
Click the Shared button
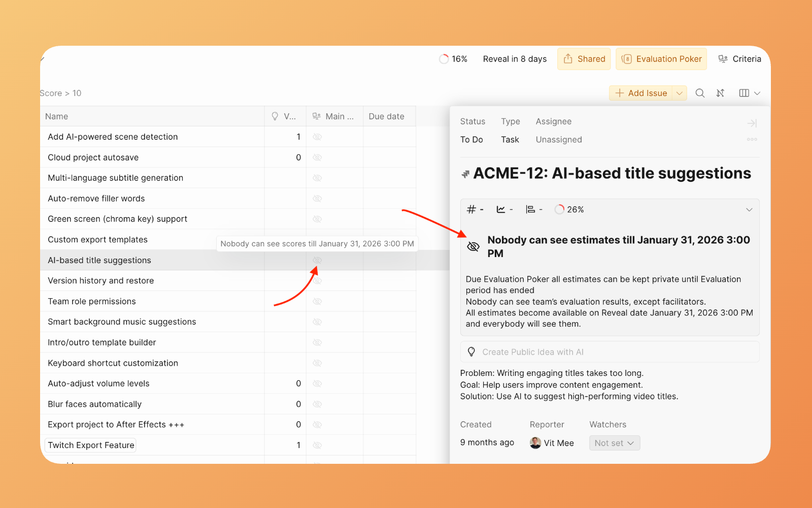[x=584, y=59]
